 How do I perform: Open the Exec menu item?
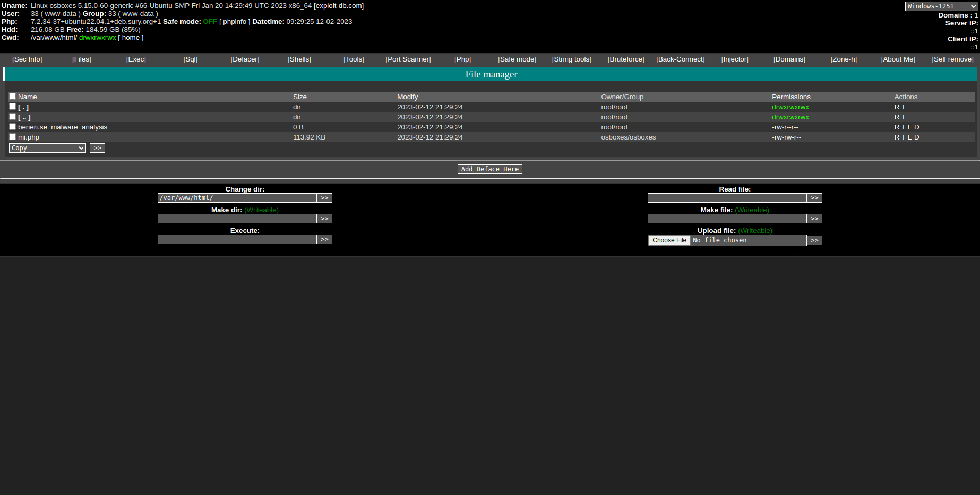pos(136,59)
